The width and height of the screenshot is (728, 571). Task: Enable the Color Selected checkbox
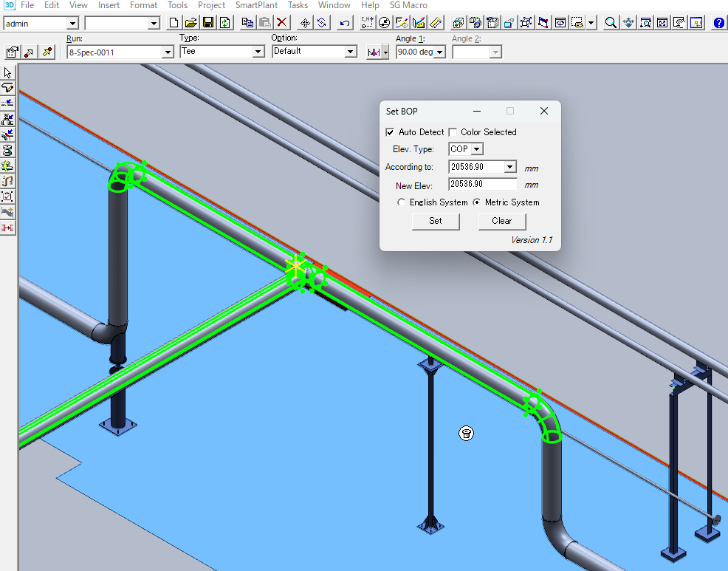(x=453, y=132)
